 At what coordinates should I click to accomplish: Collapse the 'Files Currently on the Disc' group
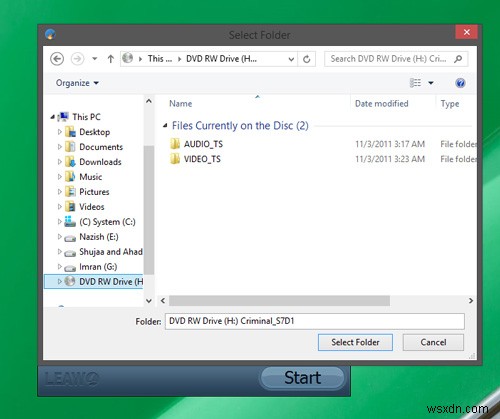pyautogui.click(x=165, y=126)
